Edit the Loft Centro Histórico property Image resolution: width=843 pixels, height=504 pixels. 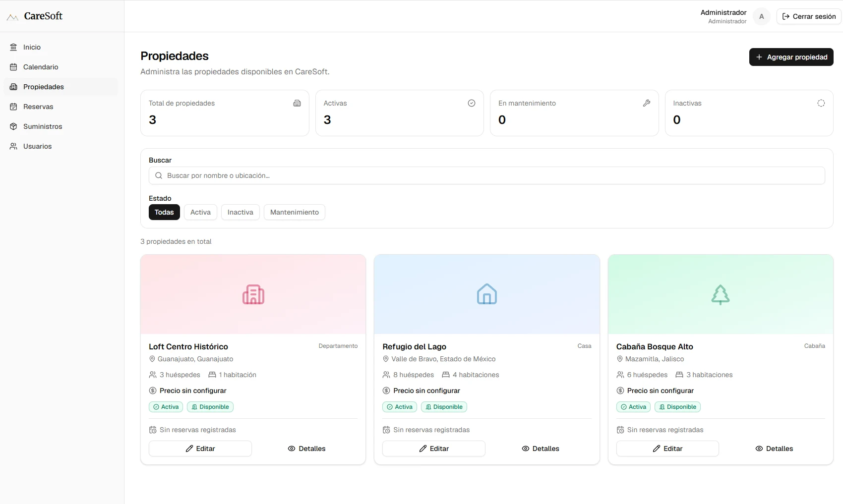coord(200,448)
